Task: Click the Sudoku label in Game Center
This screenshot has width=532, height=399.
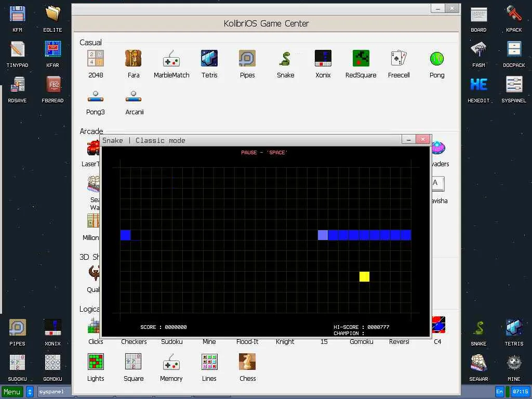Action: click(x=171, y=342)
